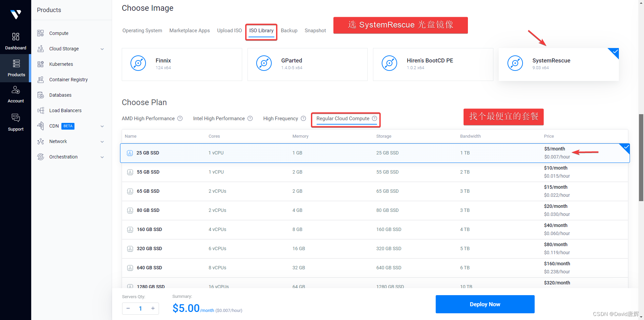
Task: Choose the Finnix ISO card
Action: tap(182, 64)
